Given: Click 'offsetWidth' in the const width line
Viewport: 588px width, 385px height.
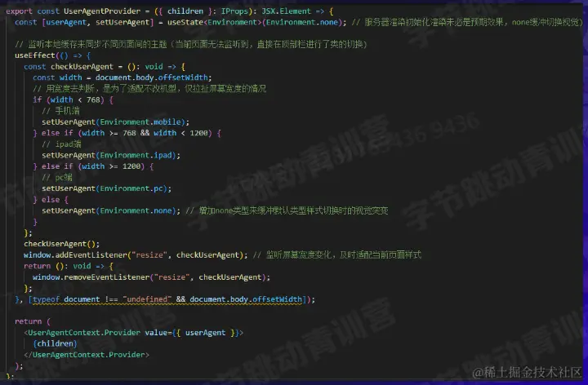Looking at the screenshot, I should [183, 77].
